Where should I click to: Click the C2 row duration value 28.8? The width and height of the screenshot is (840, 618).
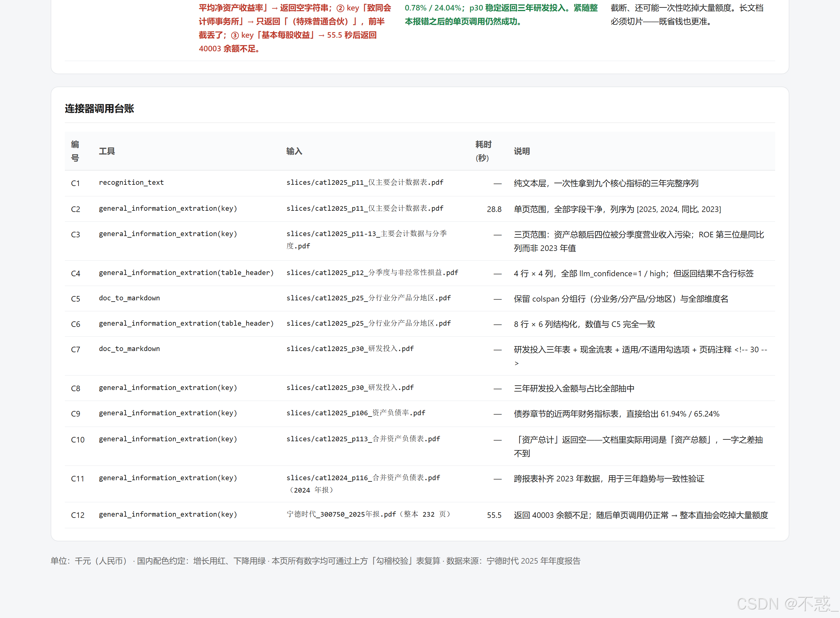pyautogui.click(x=494, y=209)
